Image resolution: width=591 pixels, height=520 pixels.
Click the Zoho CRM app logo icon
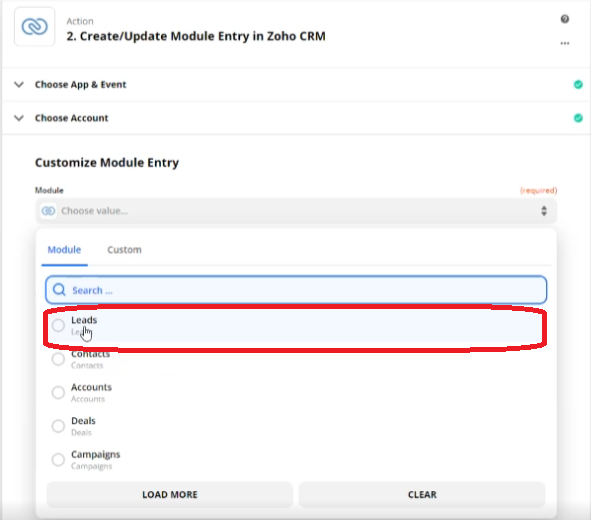pyautogui.click(x=34, y=27)
